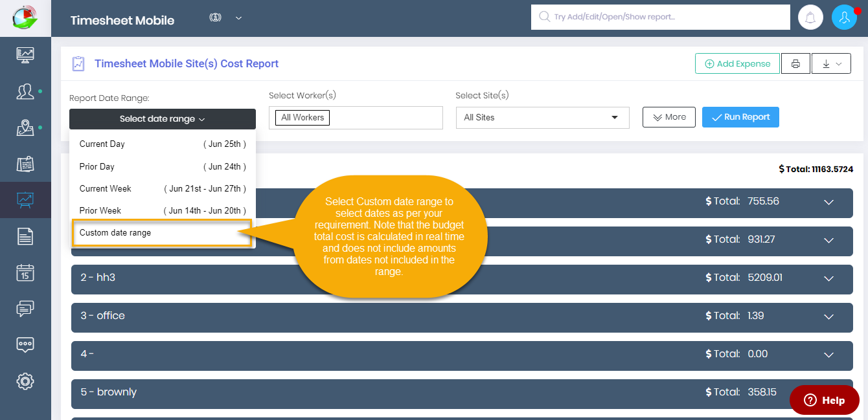The image size is (868, 420).
Task: Open the download export dropdown
Action: point(831,63)
